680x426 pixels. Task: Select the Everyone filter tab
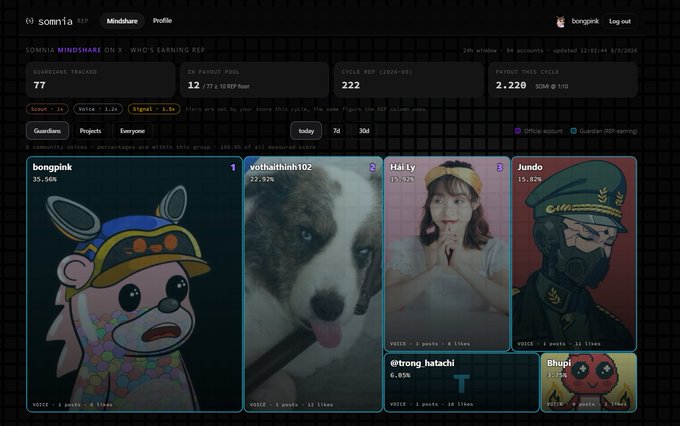(x=132, y=131)
